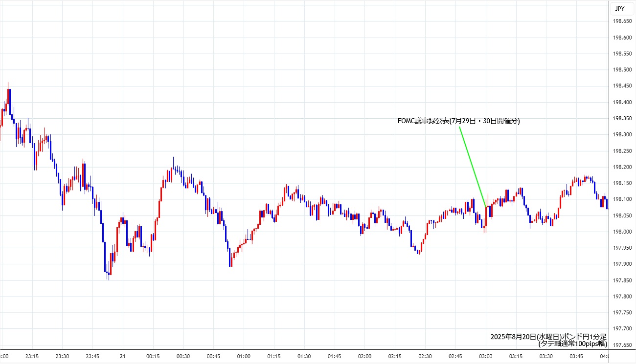Select the 02:15 time axis label
This screenshot has height=364, width=636.
coord(395,356)
